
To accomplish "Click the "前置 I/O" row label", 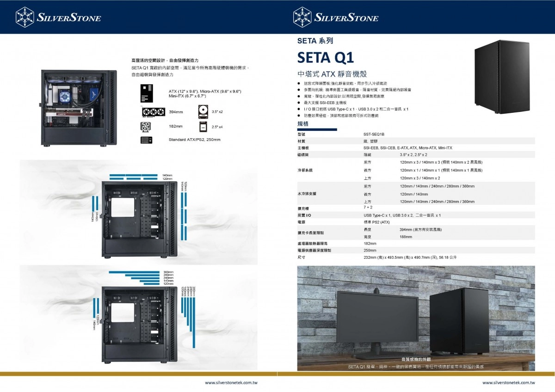I will pyautogui.click(x=304, y=215).
